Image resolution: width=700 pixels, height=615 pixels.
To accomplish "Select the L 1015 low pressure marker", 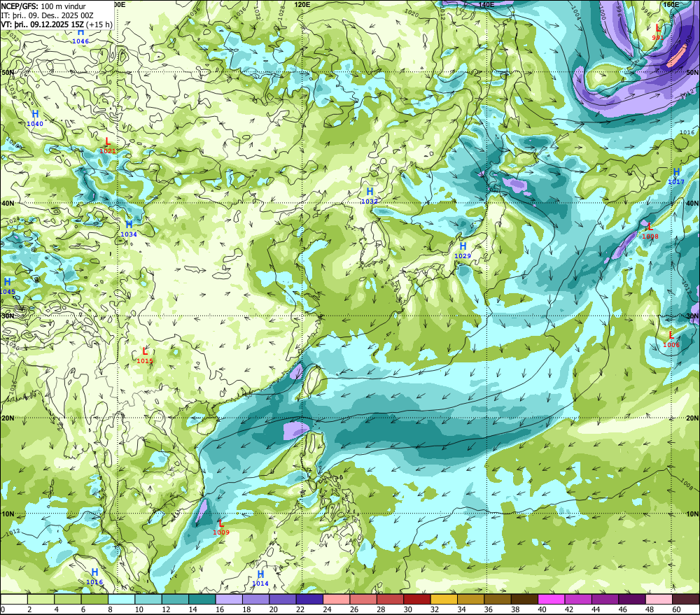I will (145, 355).
